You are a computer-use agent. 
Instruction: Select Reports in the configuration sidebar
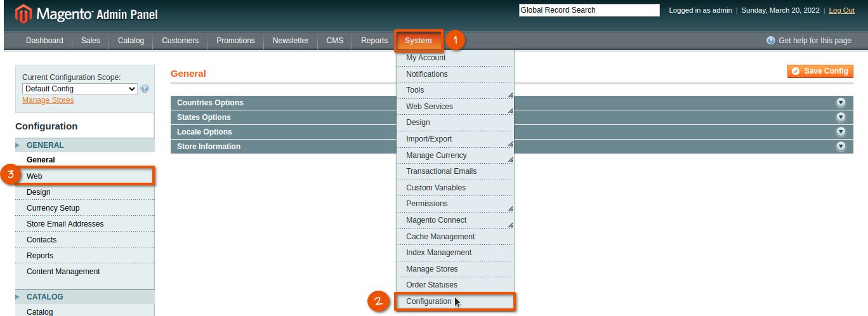(84, 256)
